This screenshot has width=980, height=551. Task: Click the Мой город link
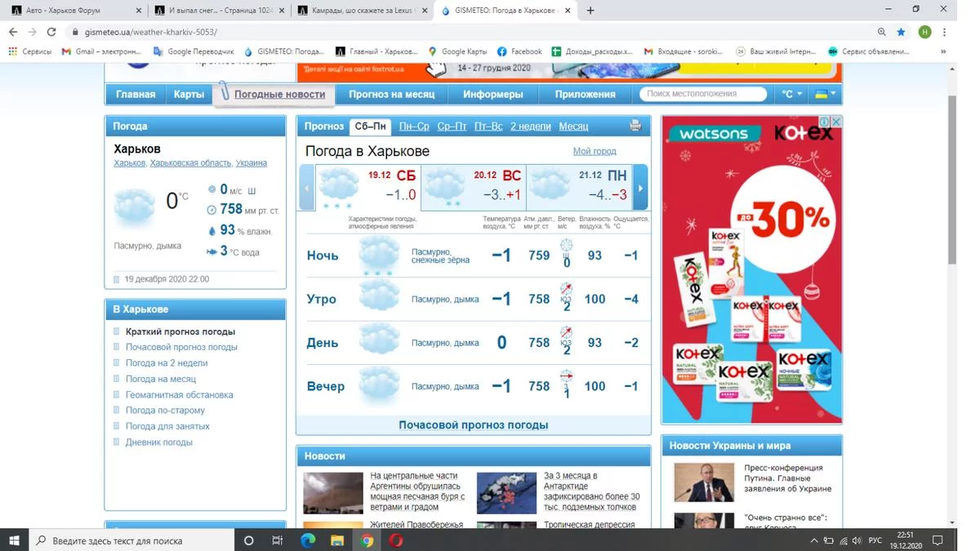(x=595, y=151)
